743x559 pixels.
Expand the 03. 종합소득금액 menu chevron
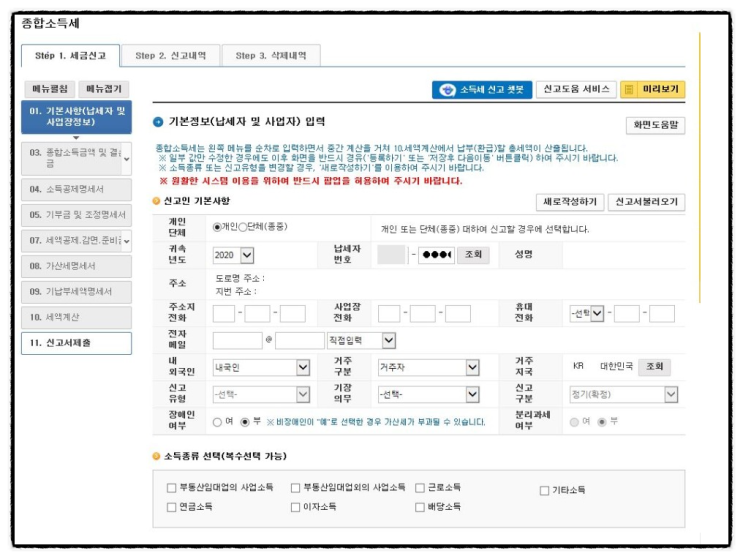pos(127,159)
